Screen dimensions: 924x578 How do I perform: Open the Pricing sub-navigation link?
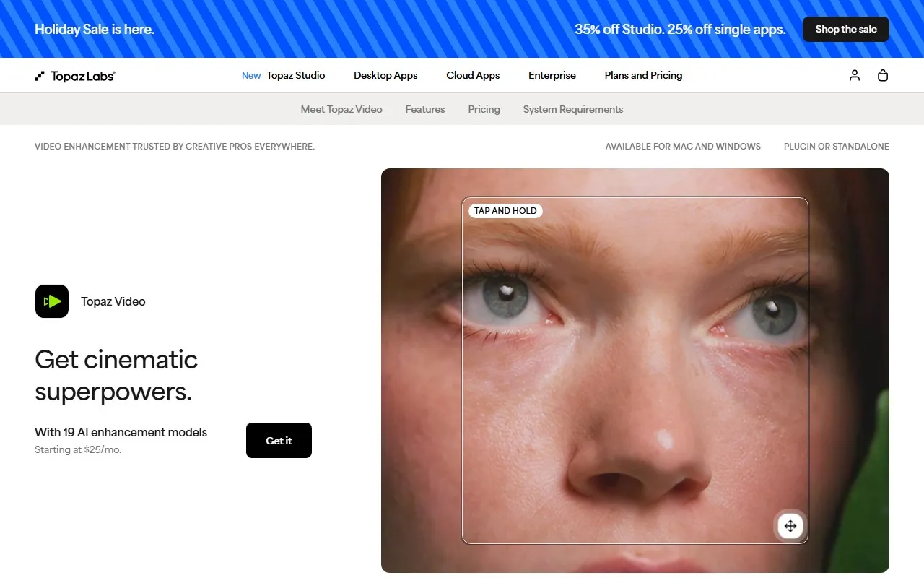tap(484, 109)
